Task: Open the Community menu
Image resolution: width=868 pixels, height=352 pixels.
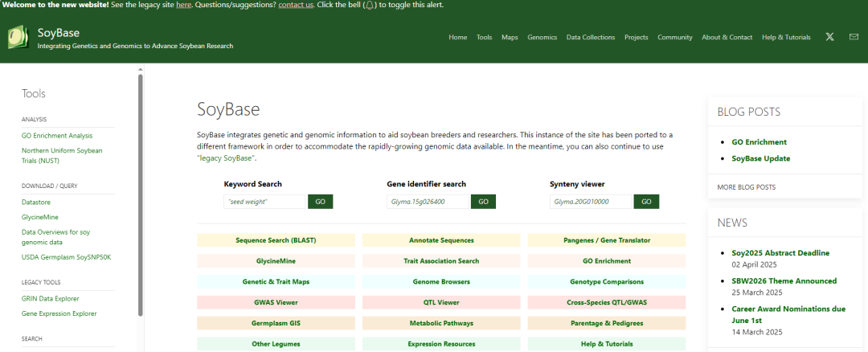Action: click(675, 37)
